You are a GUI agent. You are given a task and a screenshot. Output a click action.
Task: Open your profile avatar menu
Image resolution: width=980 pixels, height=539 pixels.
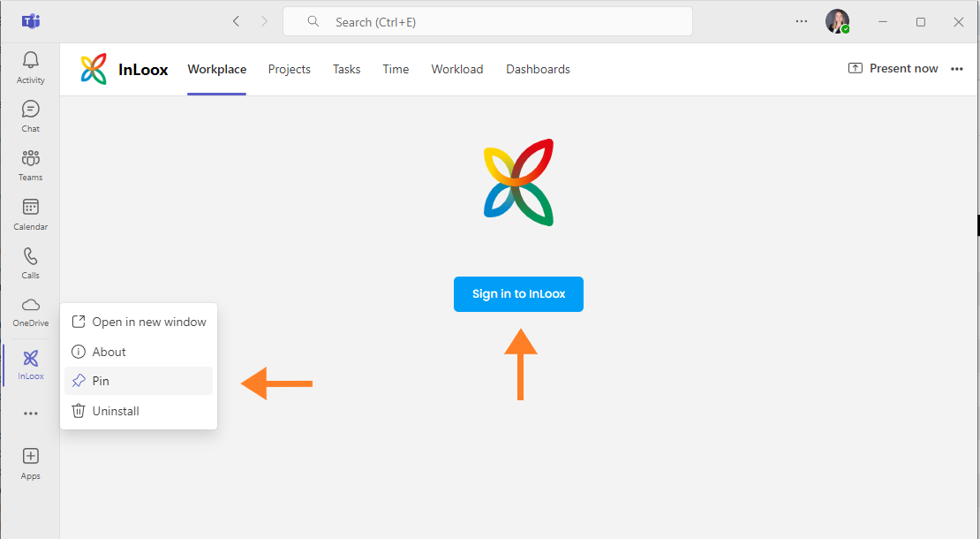(x=837, y=21)
